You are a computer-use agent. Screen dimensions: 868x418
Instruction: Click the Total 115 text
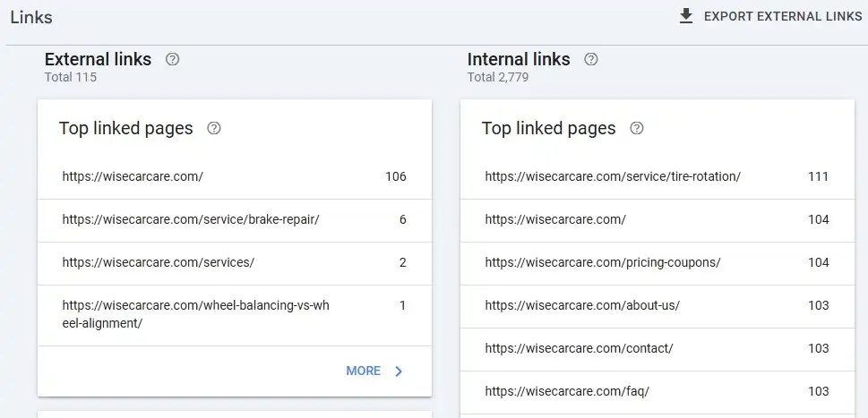[x=71, y=77]
